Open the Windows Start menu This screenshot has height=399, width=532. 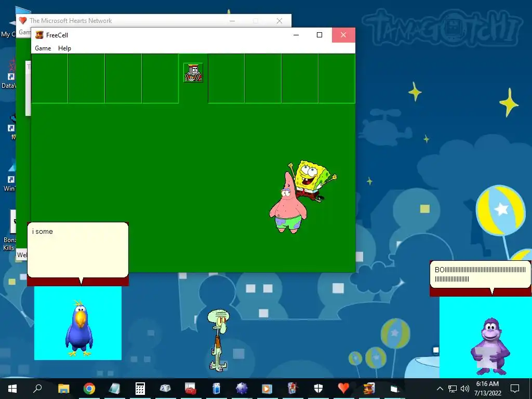(x=12, y=389)
